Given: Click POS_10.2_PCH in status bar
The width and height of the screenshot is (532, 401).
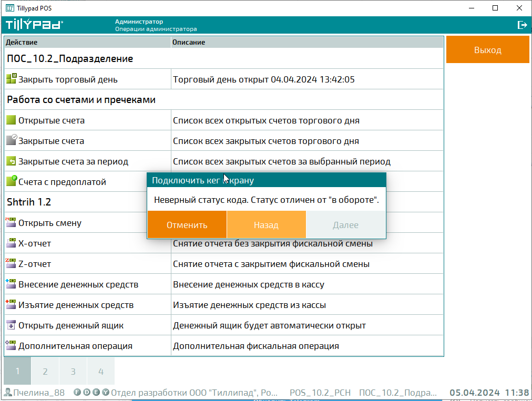Looking at the screenshot, I should pos(320,393).
